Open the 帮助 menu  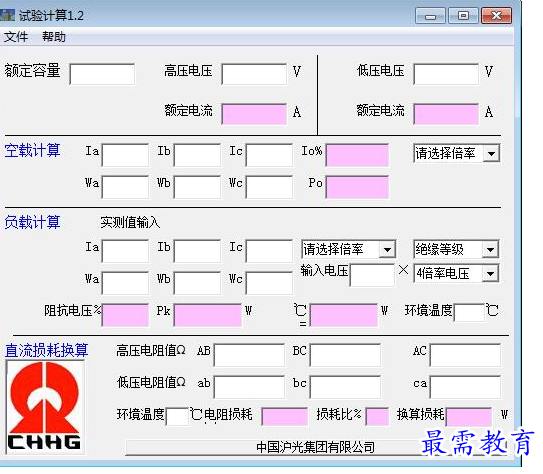pyautogui.click(x=54, y=36)
